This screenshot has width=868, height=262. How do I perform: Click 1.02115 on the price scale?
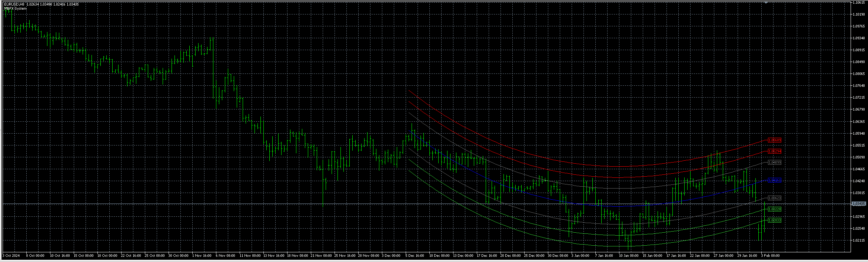click(x=859, y=240)
